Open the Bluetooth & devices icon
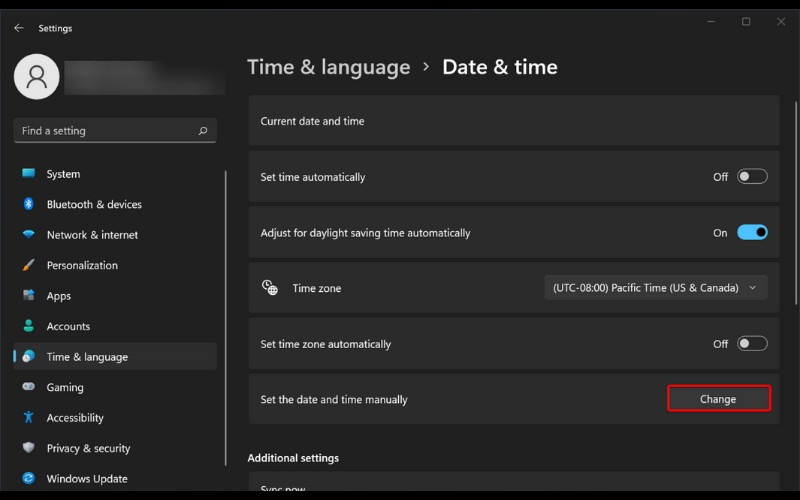This screenshot has height=500, width=800. (29, 204)
